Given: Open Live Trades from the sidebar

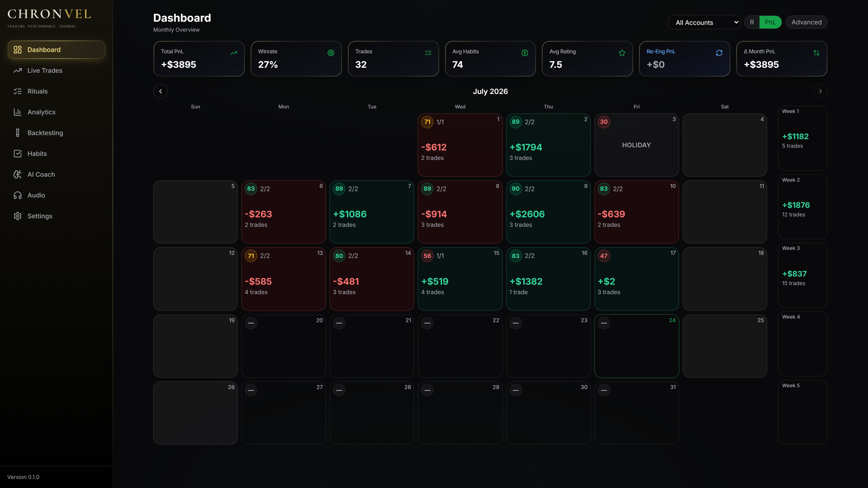Looking at the screenshot, I should pyautogui.click(x=56, y=70).
